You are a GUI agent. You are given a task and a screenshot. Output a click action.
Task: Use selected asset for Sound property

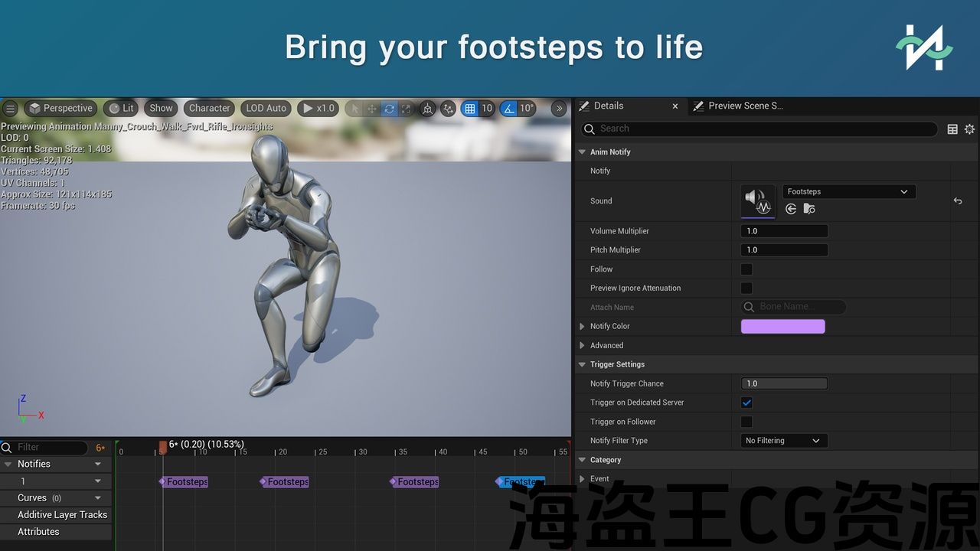tap(792, 209)
